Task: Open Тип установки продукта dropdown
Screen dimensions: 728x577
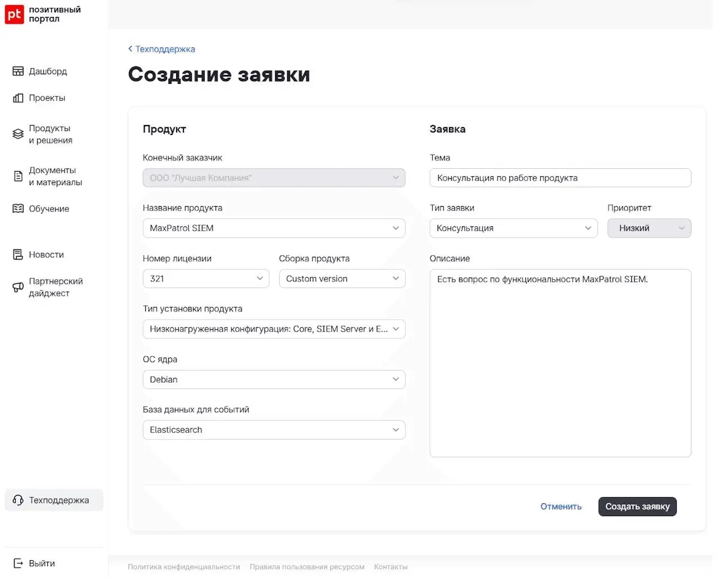Action: coord(274,329)
